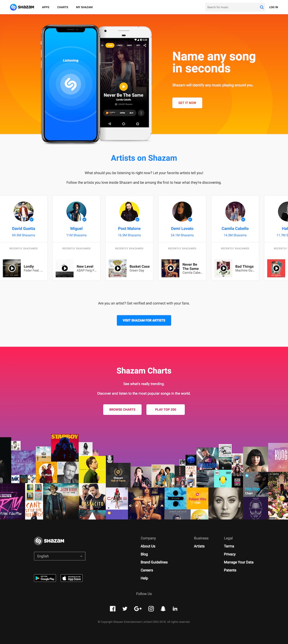Open David Guetta's profile picture
The width and height of the screenshot is (288, 644).
(24, 212)
